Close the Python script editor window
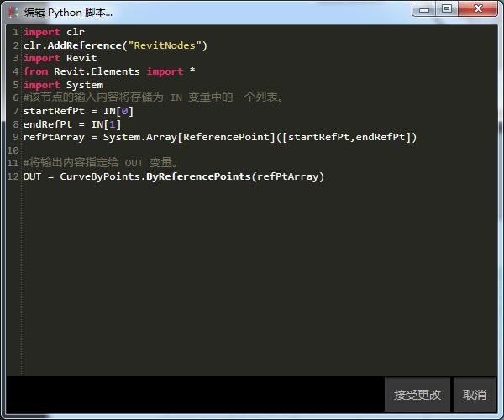The height and width of the screenshot is (420, 504). pos(478,8)
